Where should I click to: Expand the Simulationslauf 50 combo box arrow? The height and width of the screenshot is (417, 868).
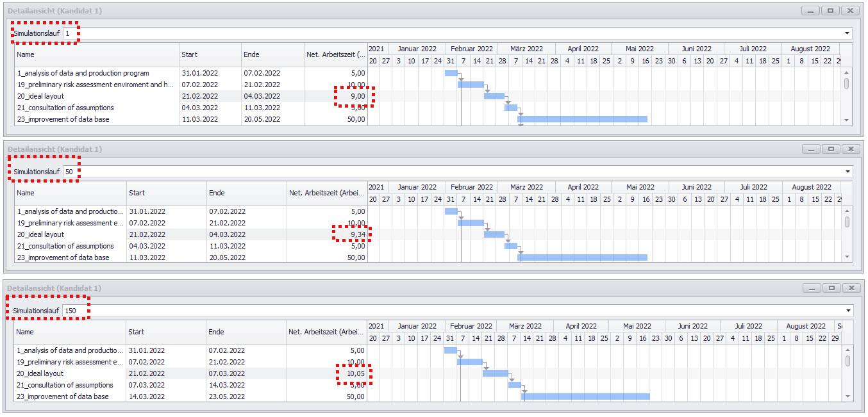[x=847, y=172]
